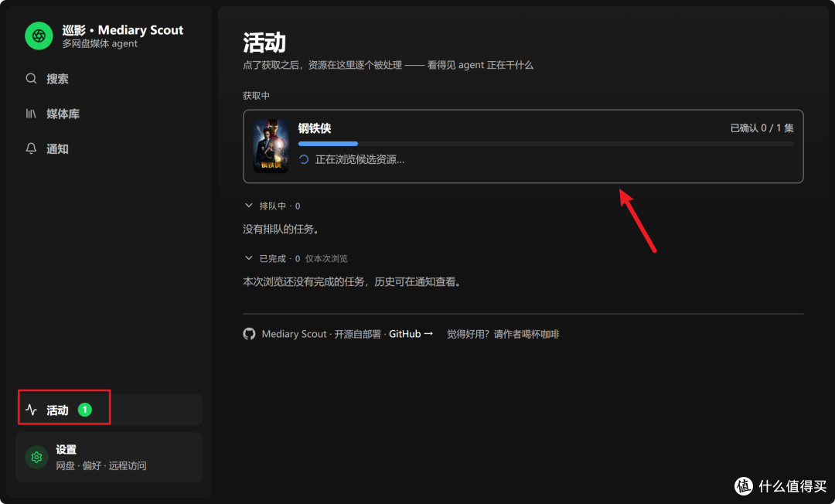Click the Mediary Scout · 开源自部署 footer text
Viewport: 835px width, 504px height.
tap(321, 334)
